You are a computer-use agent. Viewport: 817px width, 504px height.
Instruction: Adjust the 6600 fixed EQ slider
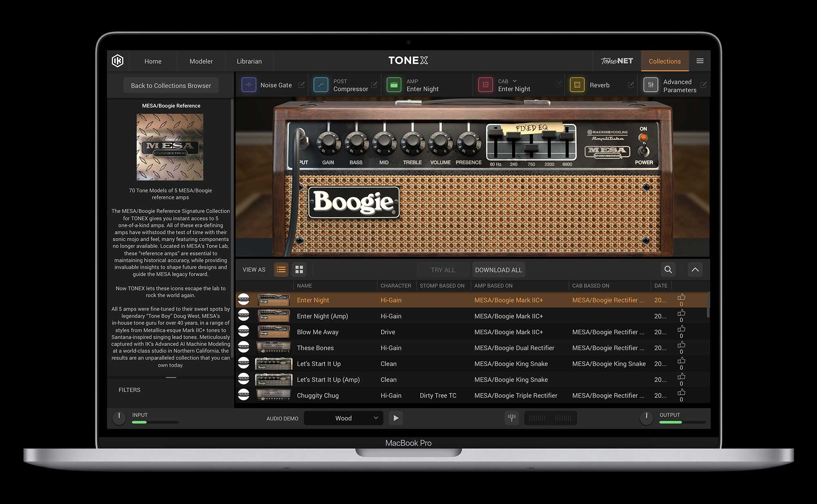pos(567,135)
